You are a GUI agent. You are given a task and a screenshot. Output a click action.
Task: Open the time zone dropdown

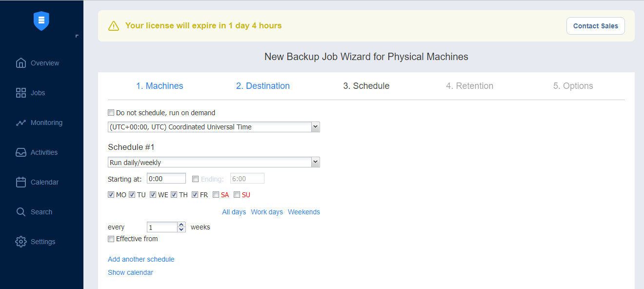pos(214,127)
